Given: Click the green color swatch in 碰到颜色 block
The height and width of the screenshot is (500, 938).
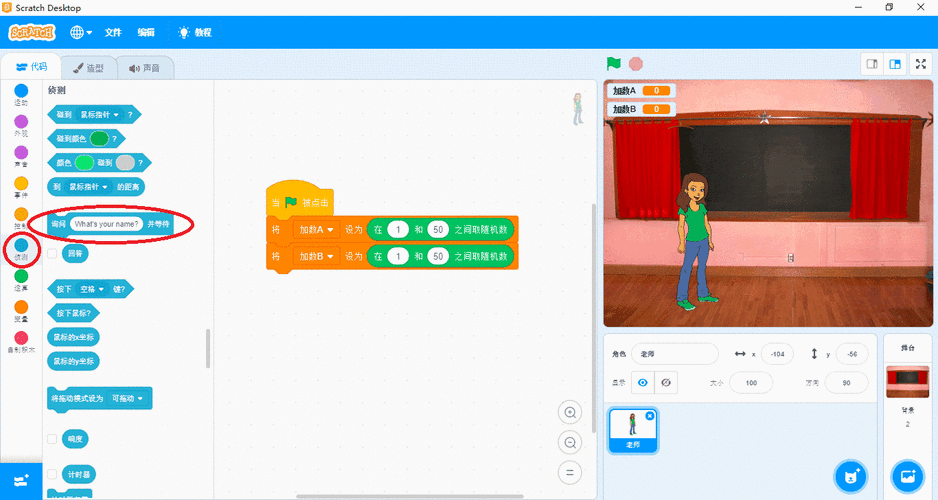Looking at the screenshot, I should coord(99,138).
